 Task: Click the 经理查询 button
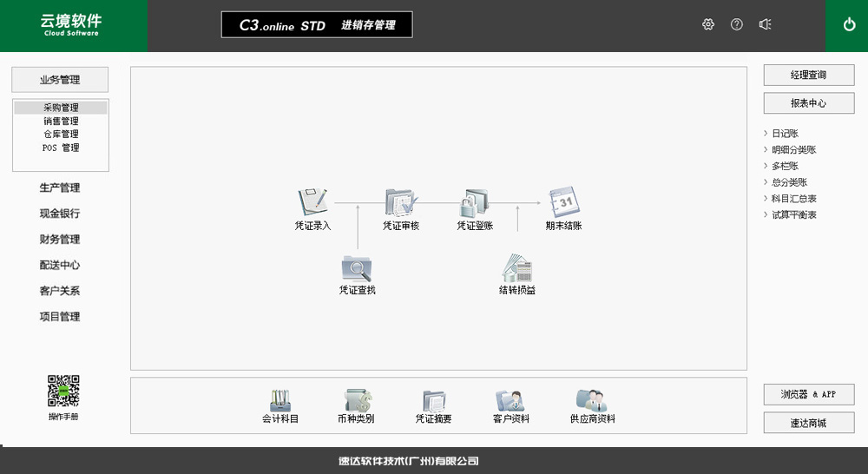808,76
